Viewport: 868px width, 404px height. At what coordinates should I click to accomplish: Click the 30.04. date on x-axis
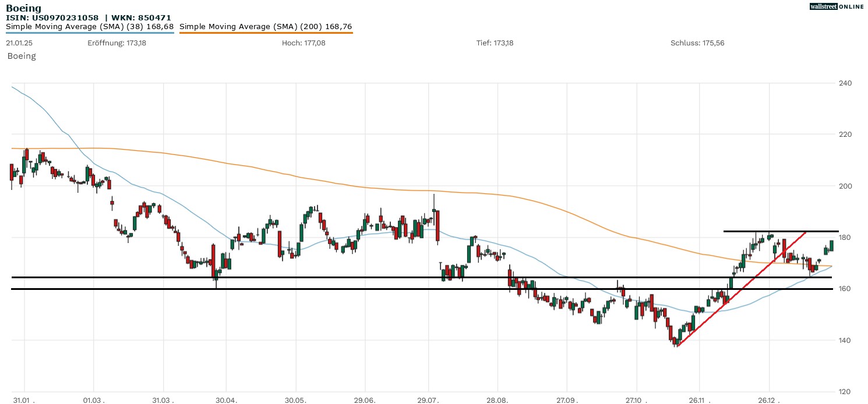click(227, 401)
